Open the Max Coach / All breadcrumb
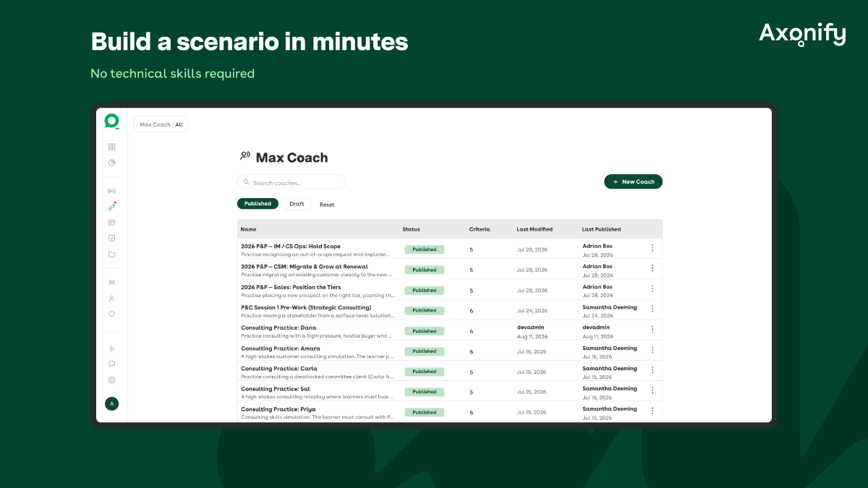 [161, 124]
